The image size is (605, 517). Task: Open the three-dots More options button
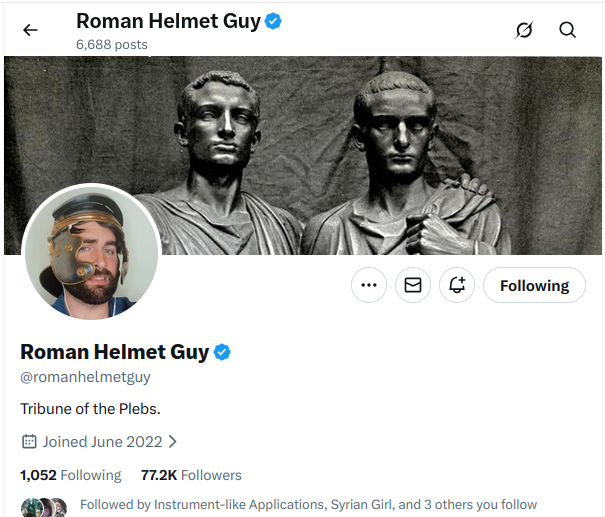tap(369, 285)
